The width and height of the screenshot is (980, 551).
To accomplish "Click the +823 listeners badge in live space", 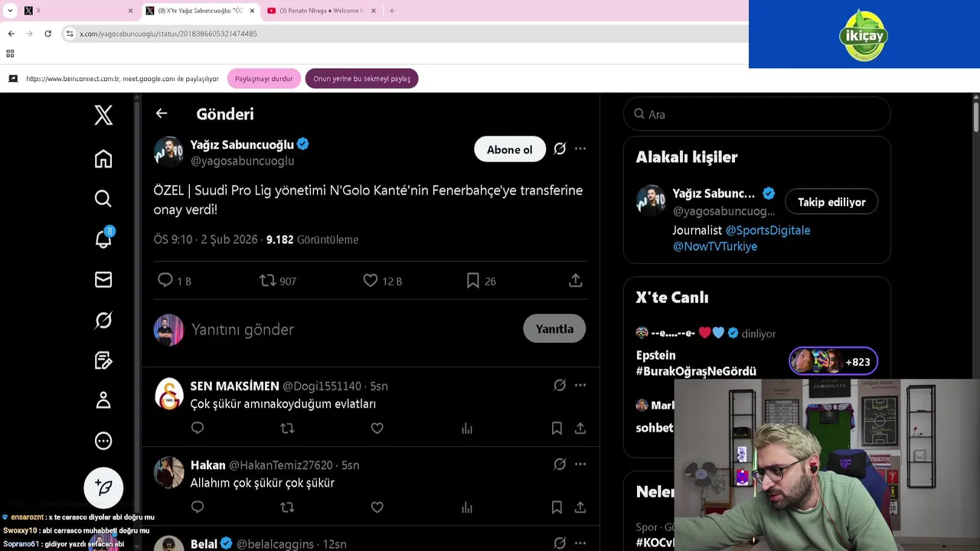I will [833, 361].
